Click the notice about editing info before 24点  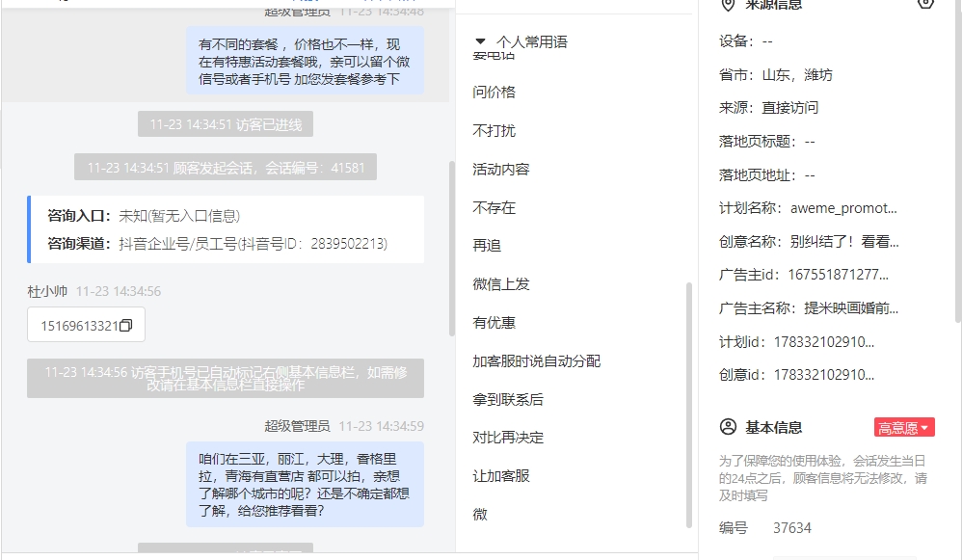[823, 478]
